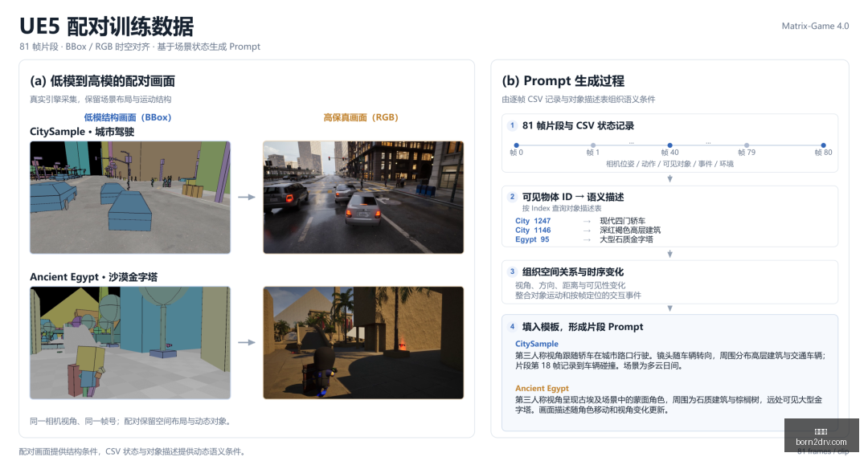Click the 'Matrix-Game 4.0' label

coord(815,26)
